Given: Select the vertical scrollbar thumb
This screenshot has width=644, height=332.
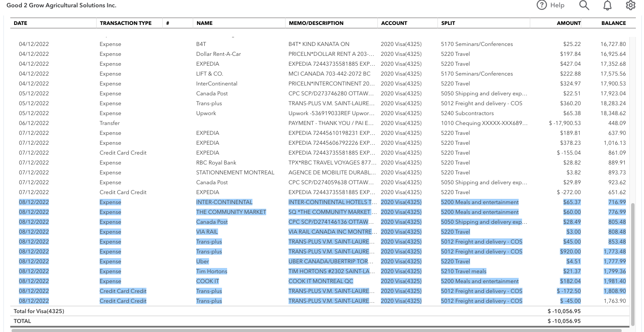Looking at the screenshot, I should [633, 264].
